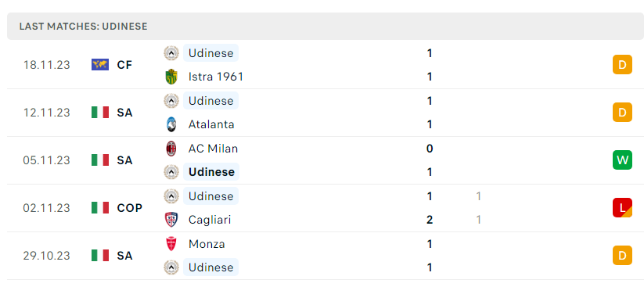Open the Atalanta team link

[x=211, y=124]
